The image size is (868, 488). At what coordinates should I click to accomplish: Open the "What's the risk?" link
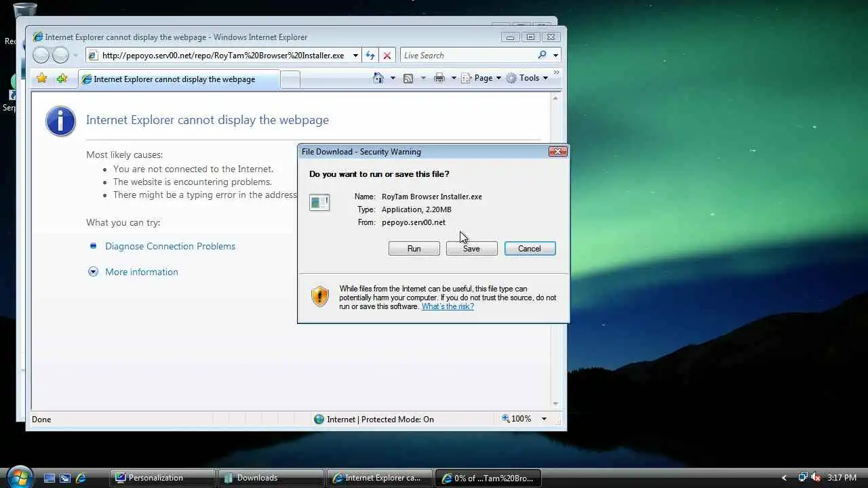[448, 306]
